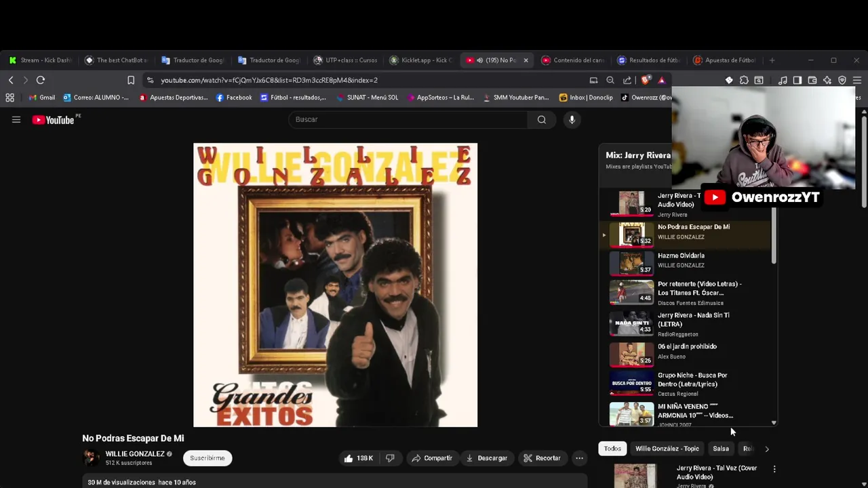Viewport: 868px width, 488px height.
Task: Switch to Resultados de fútbol tab
Action: (649, 60)
